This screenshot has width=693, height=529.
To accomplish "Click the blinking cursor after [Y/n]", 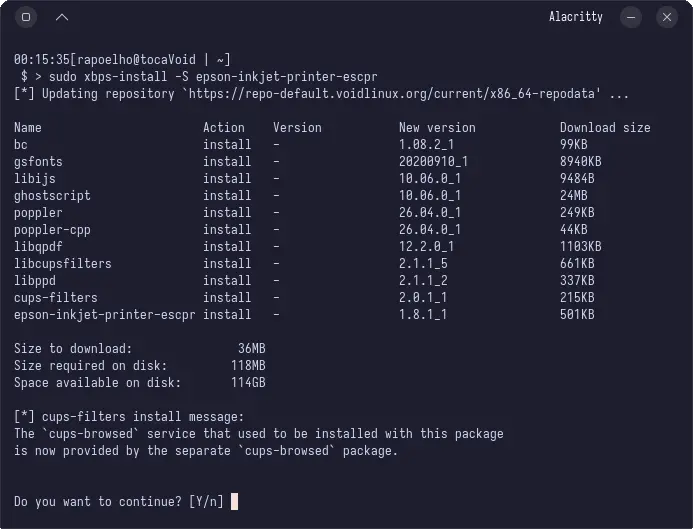I will (x=234, y=501).
